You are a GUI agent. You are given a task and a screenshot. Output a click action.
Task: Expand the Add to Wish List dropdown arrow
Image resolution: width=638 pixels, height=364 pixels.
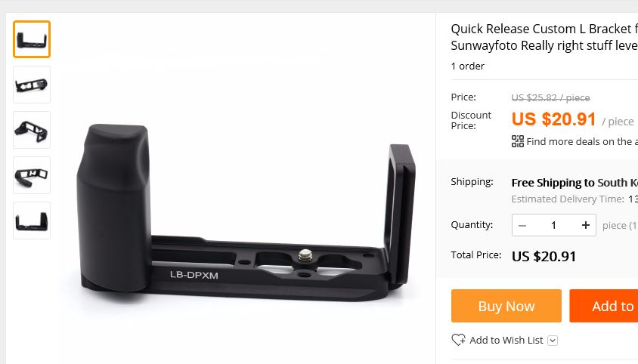click(553, 341)
